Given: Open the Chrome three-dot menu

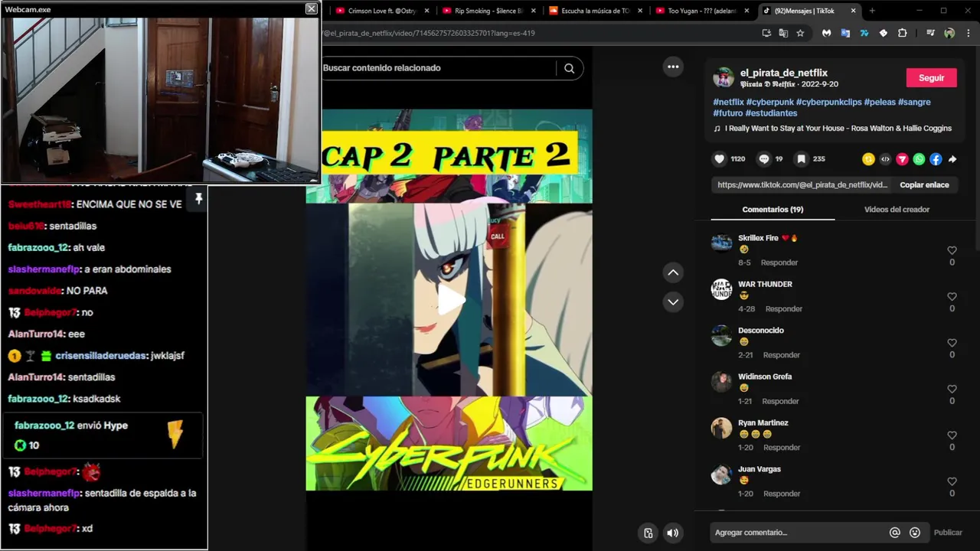Looking at the screenshot, I should (969, 33).
